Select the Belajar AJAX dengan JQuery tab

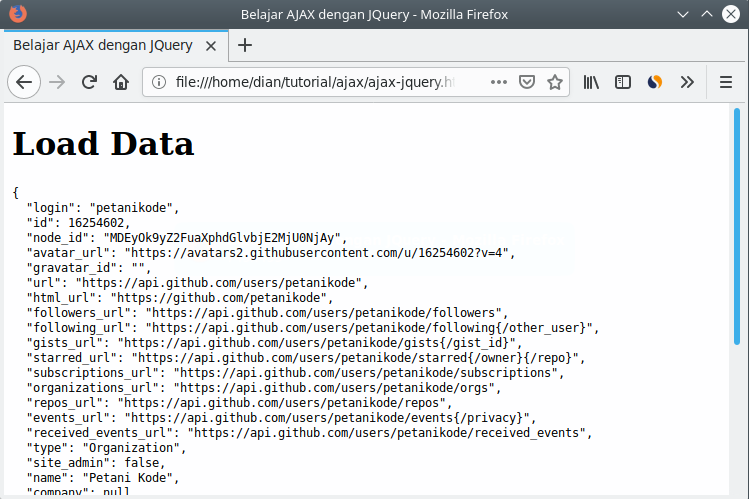click(116, 46)
